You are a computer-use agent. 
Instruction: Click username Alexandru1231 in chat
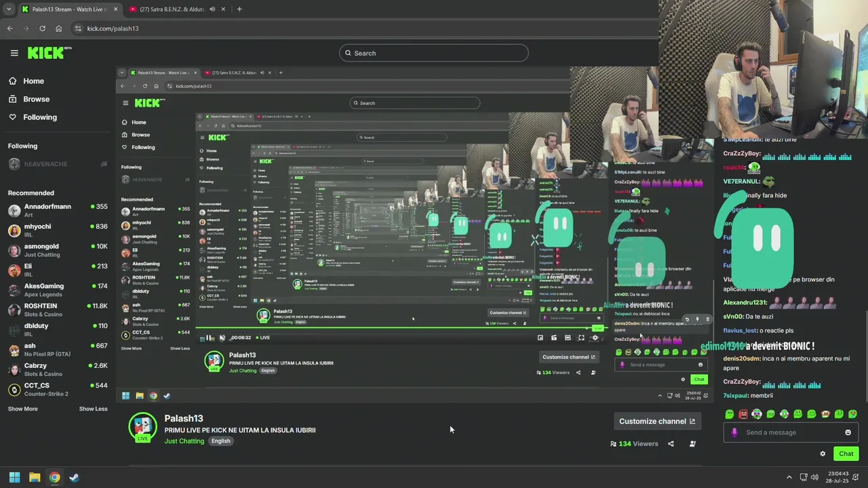pos(745,303)
